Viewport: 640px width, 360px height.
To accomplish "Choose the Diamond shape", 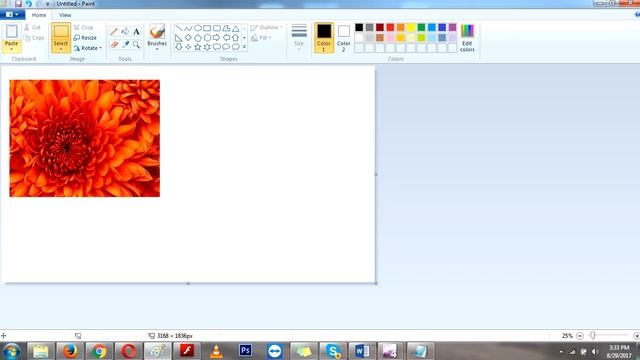I will click(x=188, y=38).
